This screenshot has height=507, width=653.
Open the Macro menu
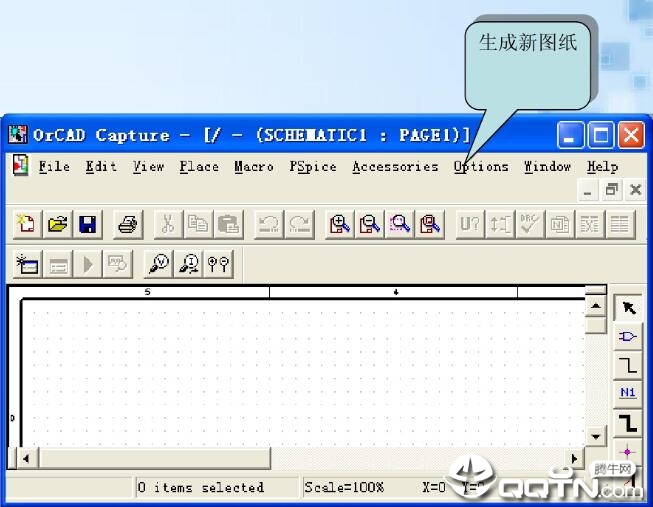click(x=254, y=167)
